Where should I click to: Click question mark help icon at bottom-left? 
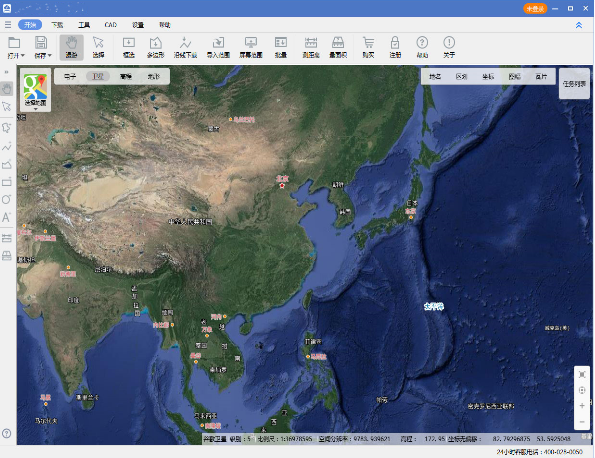tap(6, 433)
